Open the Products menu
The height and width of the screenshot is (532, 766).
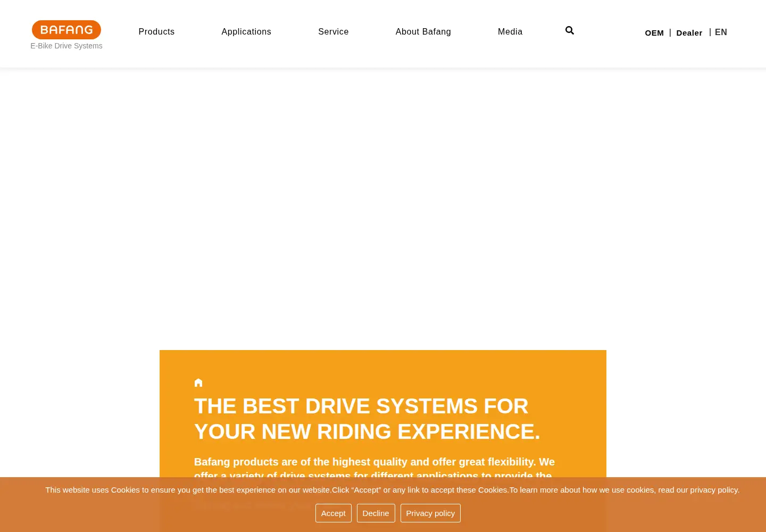click(x=156, y=32)
